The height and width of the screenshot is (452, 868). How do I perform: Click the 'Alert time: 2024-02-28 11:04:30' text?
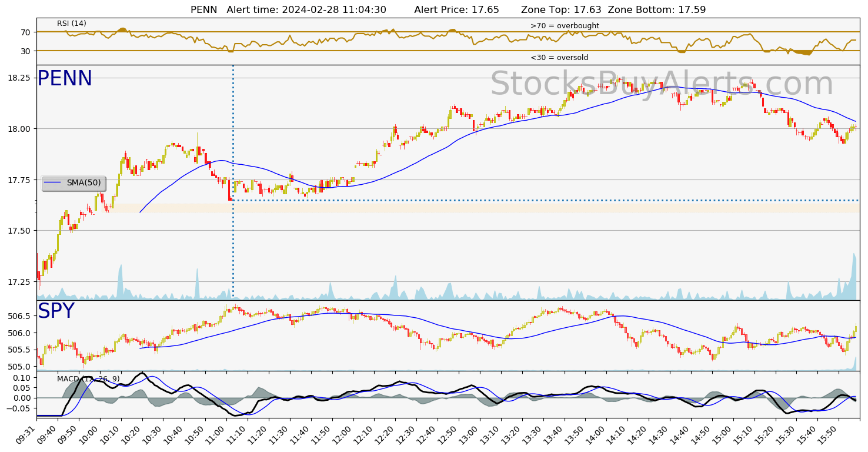point(306,10)
